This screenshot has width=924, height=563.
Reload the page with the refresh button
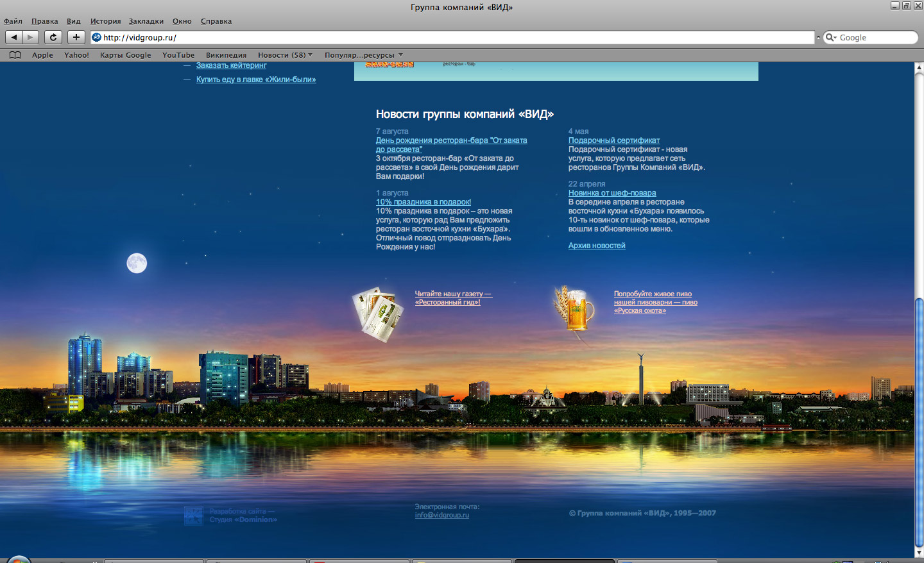pos(53,37)
